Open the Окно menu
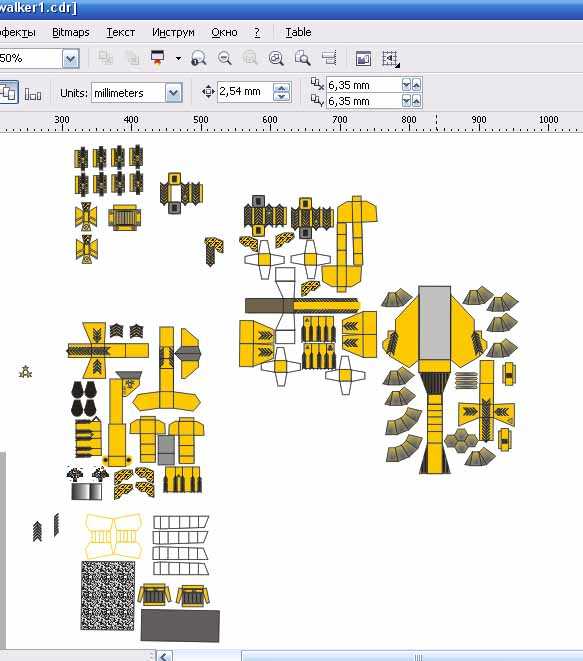 click(x=224, y=32)
